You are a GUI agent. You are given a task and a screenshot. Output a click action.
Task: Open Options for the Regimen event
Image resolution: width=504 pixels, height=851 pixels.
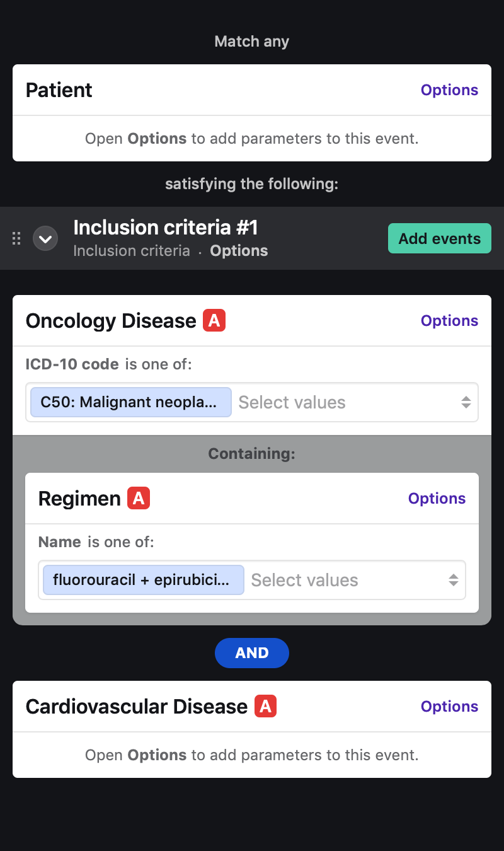(x=437, y=499)
